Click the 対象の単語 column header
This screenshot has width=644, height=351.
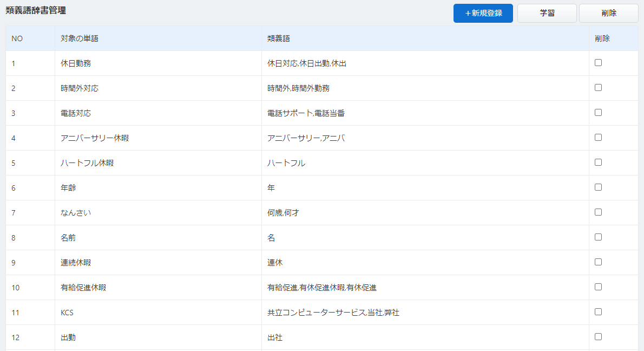coord(80,38)
